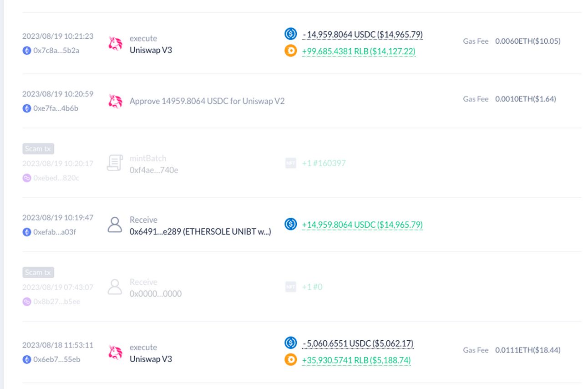The width and height of the screenshot is (588, 389).
Task: Click the orange RLB token icon for +99,685.4381
Action: (x=291, y=51)
